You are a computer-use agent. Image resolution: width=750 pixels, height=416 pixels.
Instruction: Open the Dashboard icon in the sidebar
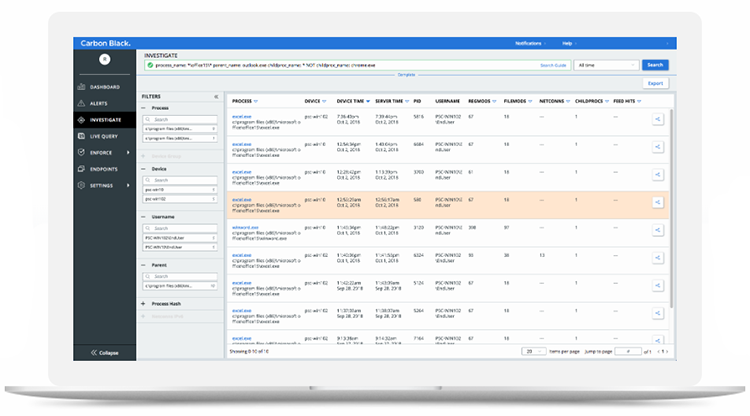click(x=81, y=87)
